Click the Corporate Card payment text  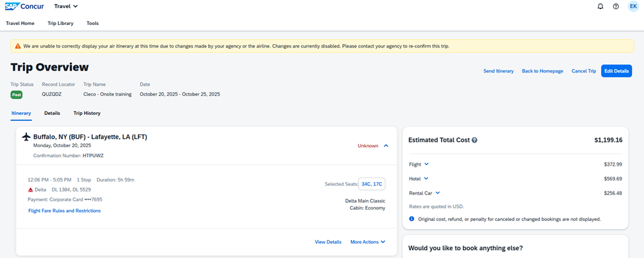(65, 200)
